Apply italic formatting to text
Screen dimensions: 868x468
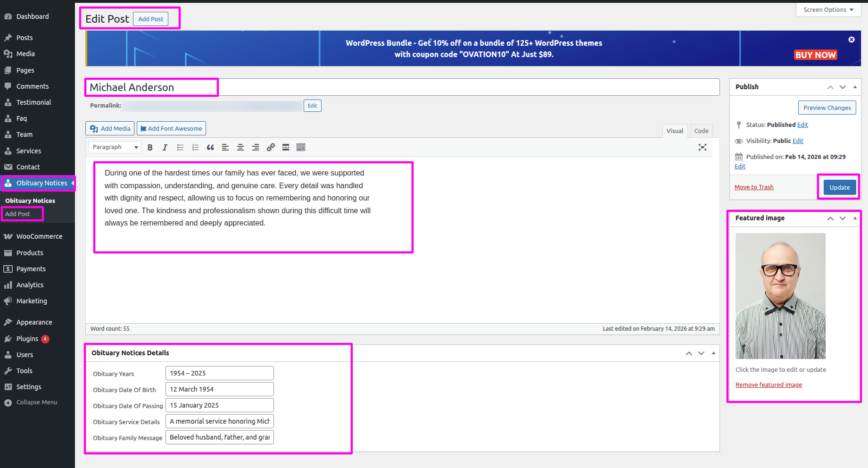(165, 148)
